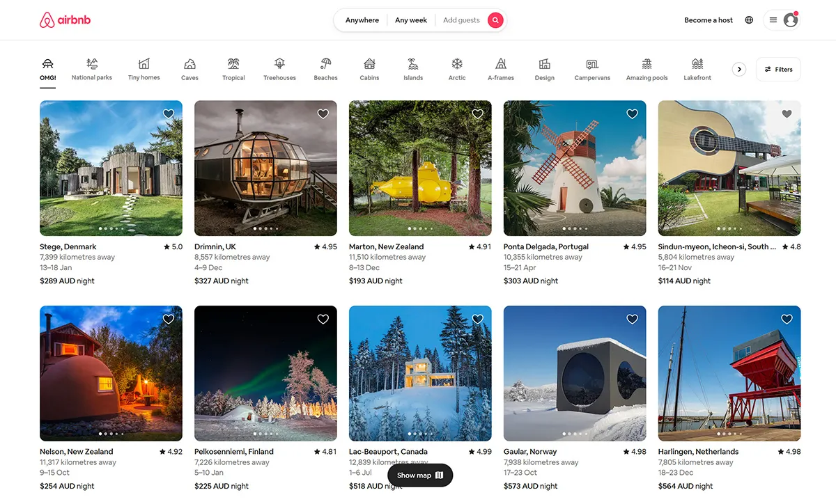Select the Treehouses category icon
The height and width of the screenshot is (504, 836).
pyautogui.click(x=279, y=64)
